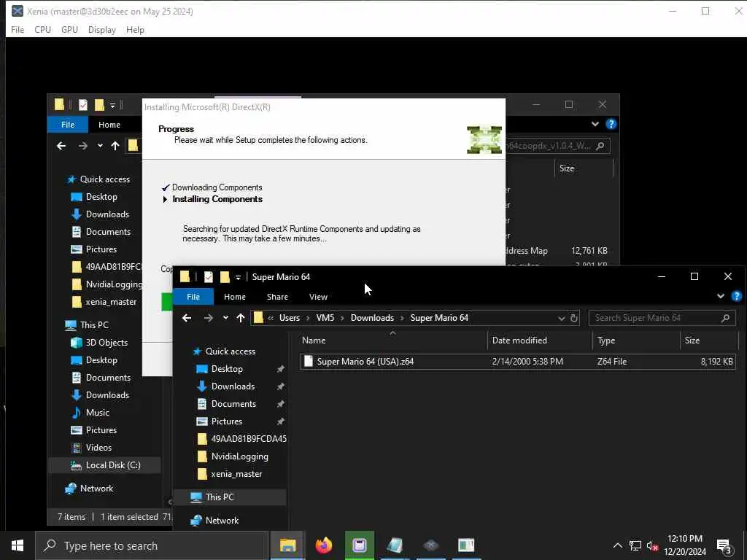
Task: Open View tab in Super Mario 64 window
Action: click(x=318, y=297)
